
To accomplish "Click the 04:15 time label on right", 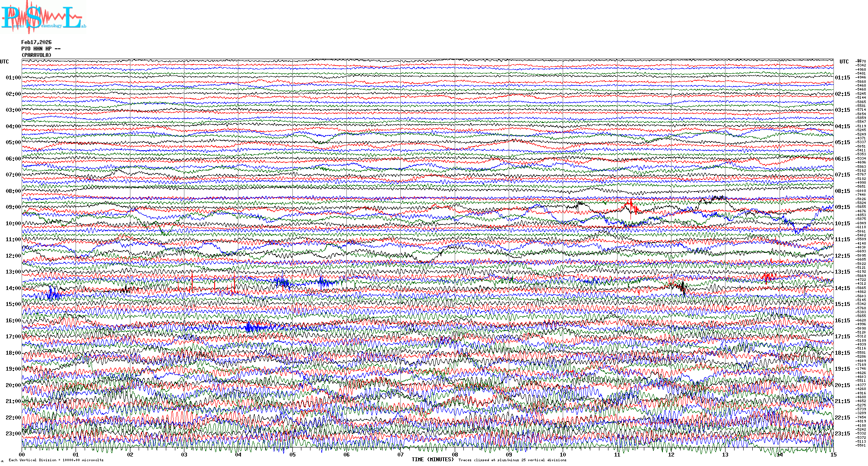I will pyautogui.click(x=842, y=126).
